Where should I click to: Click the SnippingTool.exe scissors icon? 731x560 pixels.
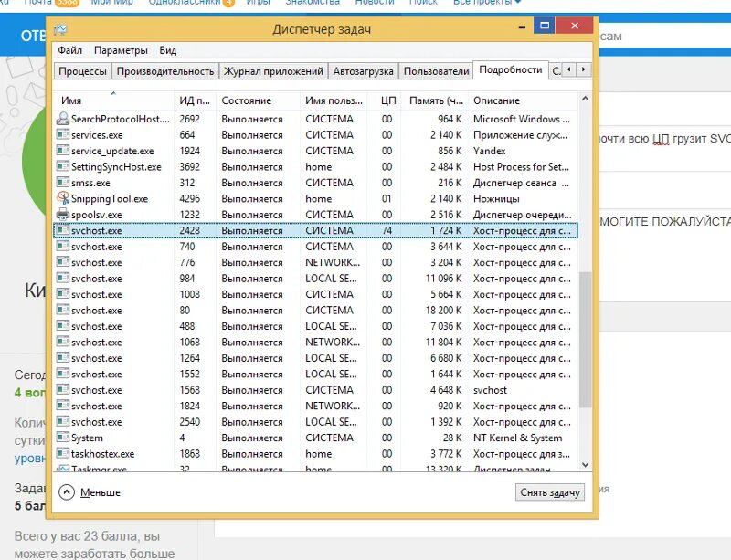click(x=62, y=198)
